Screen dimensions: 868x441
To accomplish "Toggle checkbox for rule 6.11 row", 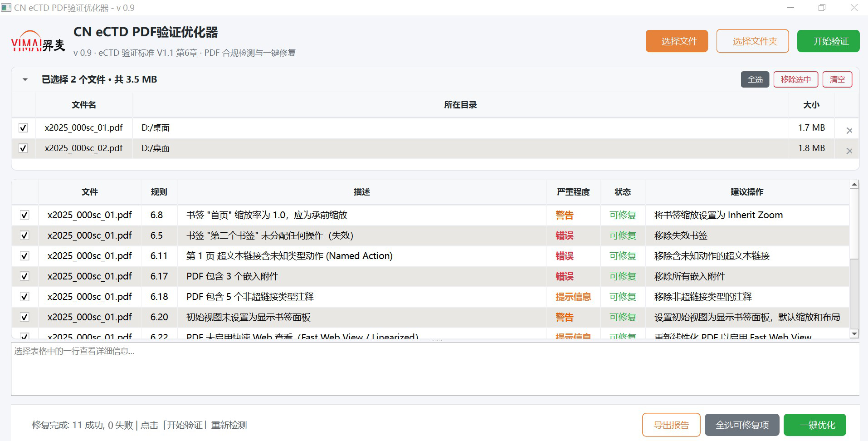I will pos(24,256).
